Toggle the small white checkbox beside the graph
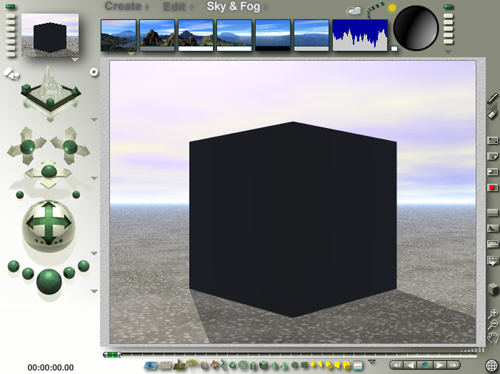This screenshot has width=500, height=374. point(394,49)
